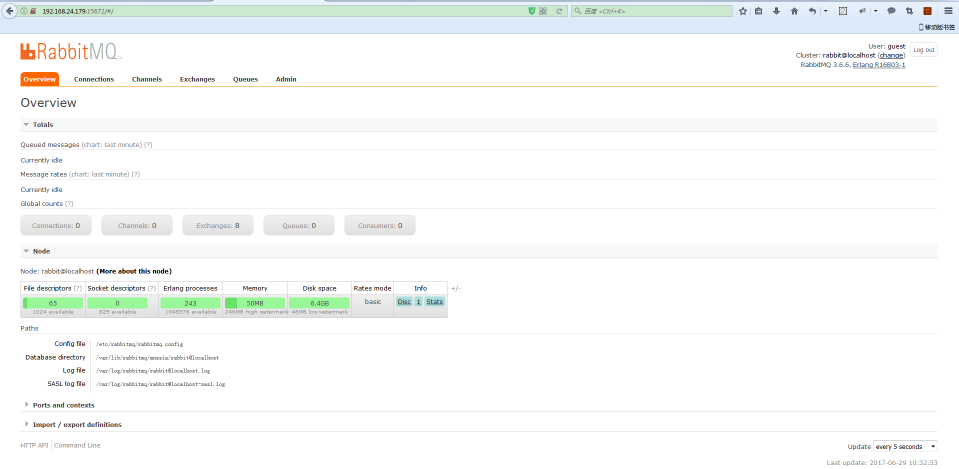This screenshot has width=959, height=469.
Task: Click the Disk space 6.4GB usage bar
Action: point(319,303)
